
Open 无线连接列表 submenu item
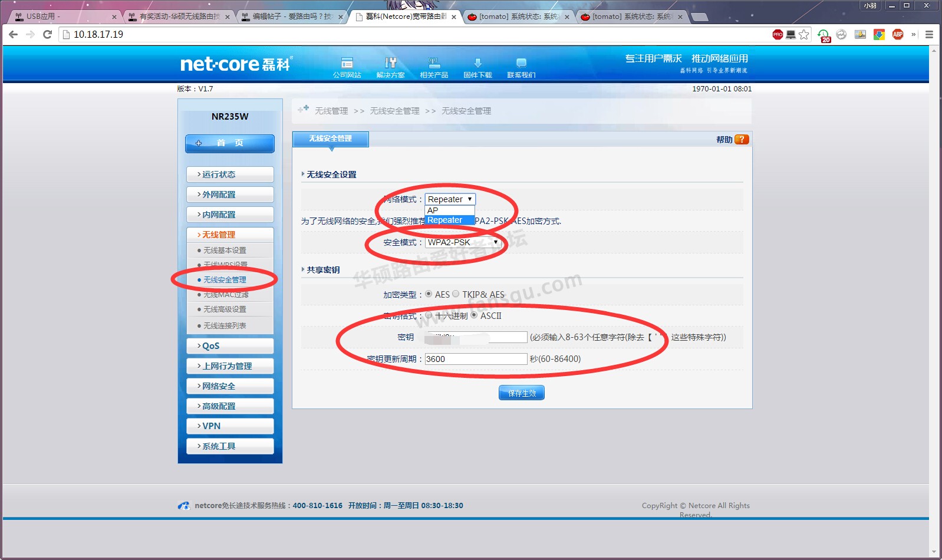coord(225,326)
